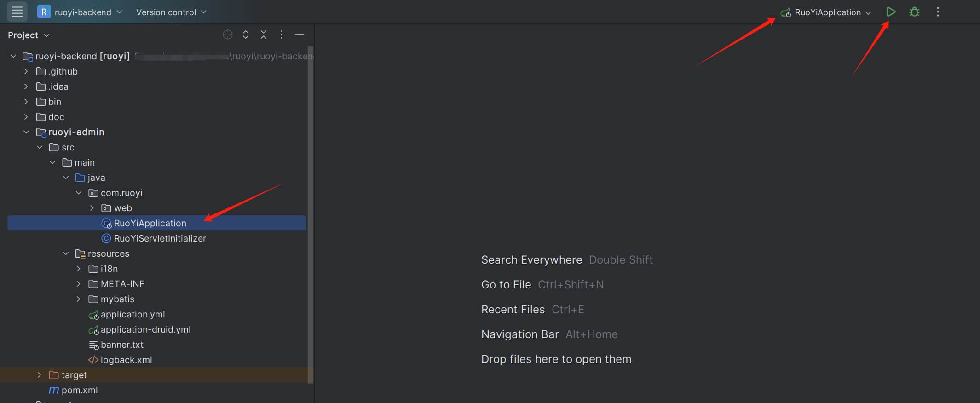Click the Search Everywhere hint text

(x=531, y=260)
